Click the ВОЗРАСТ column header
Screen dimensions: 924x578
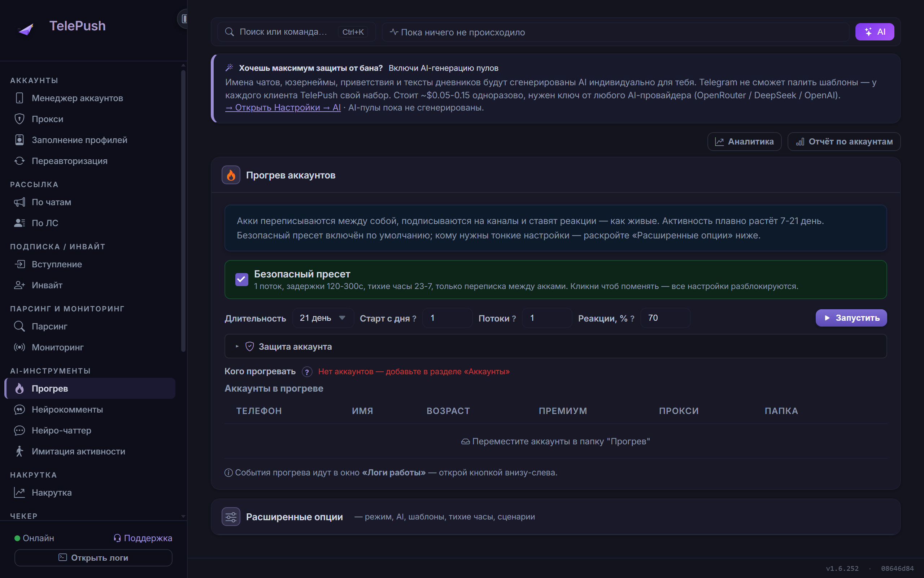click(x=448, y=411)
